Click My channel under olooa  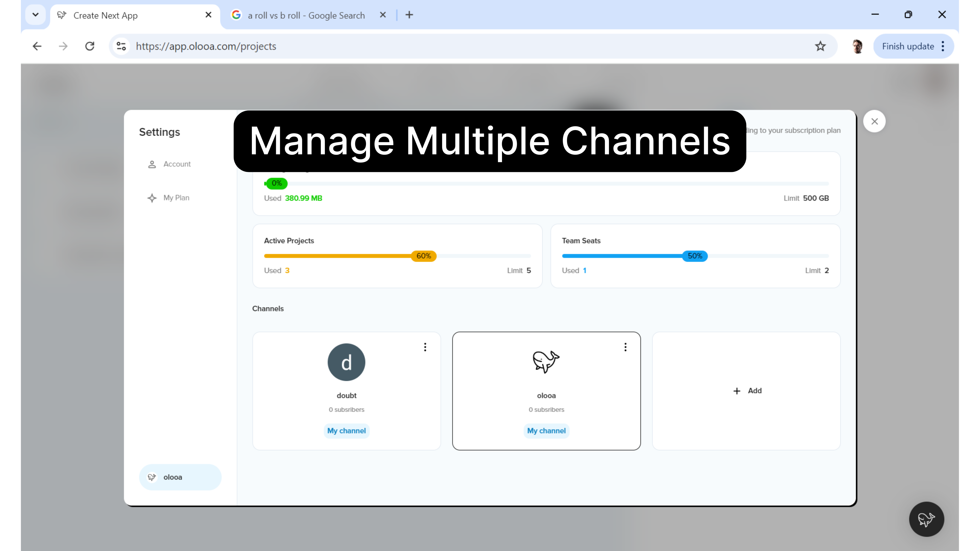(x=546, y=431)
